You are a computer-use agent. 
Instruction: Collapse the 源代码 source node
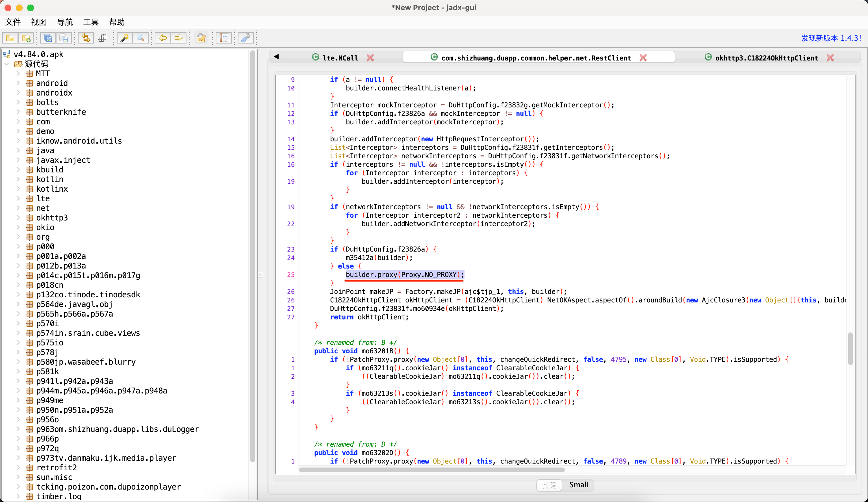tap(7, 64)
